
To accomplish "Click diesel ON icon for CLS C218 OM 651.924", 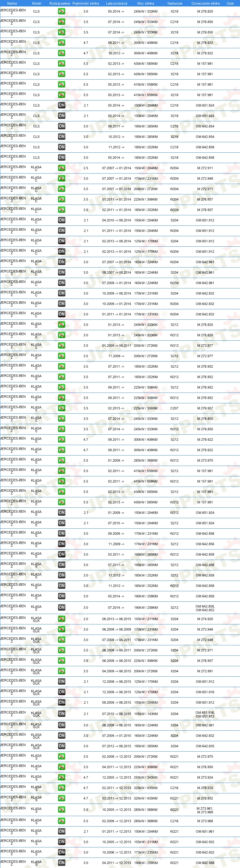I will (x=62, y=105).
